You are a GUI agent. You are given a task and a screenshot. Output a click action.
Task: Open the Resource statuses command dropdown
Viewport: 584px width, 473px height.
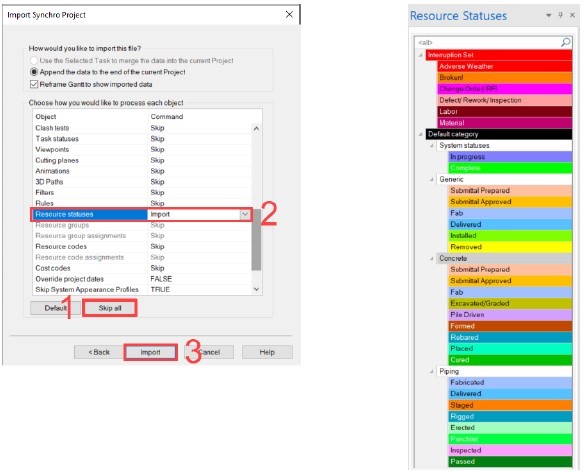245,215
